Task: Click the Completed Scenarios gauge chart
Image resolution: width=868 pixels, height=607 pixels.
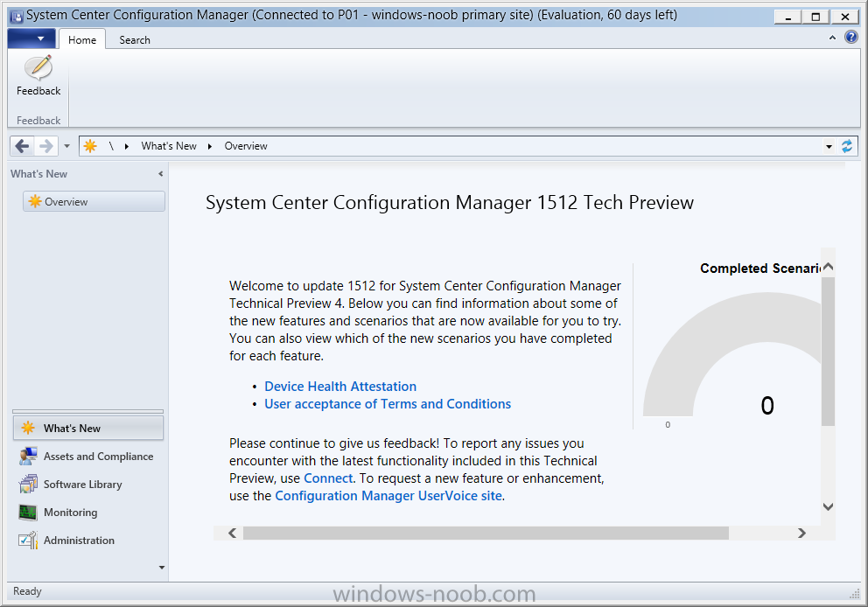Action: pyautogui.click(x=731, y=354)
